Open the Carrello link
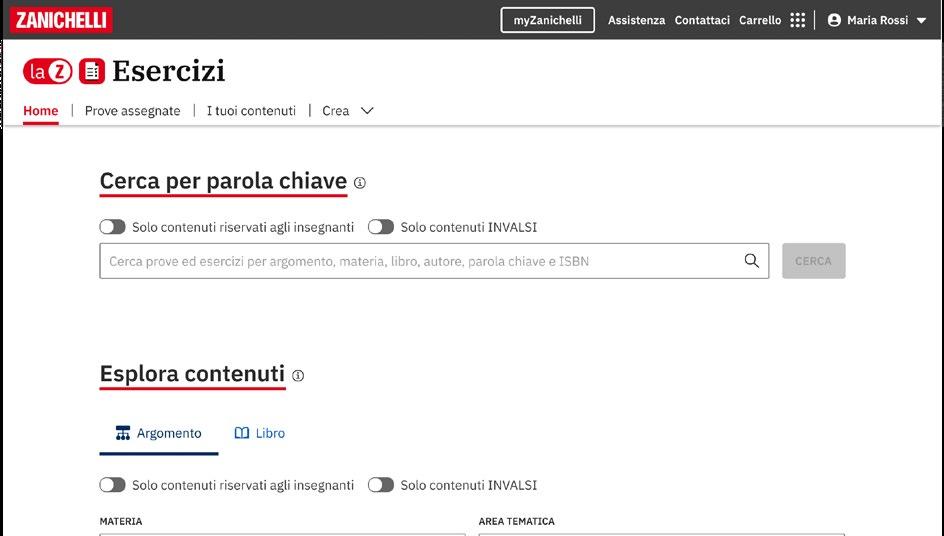 [760, 20]
